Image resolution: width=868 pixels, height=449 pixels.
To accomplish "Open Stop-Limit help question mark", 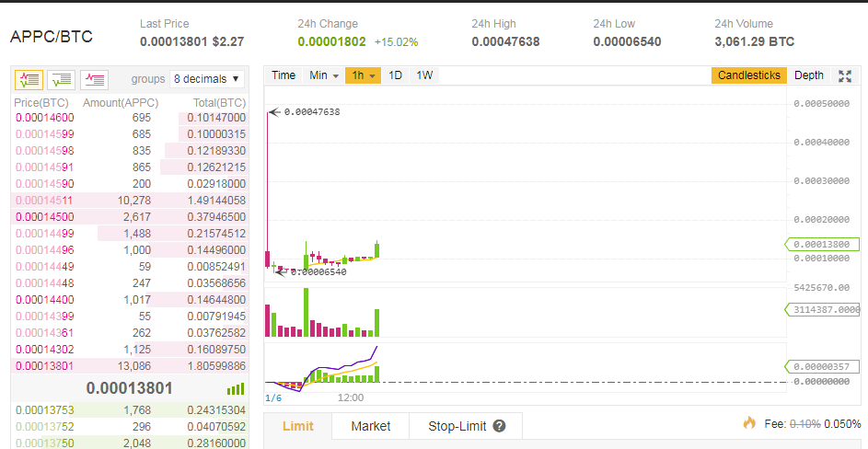I will coord(499,426).
